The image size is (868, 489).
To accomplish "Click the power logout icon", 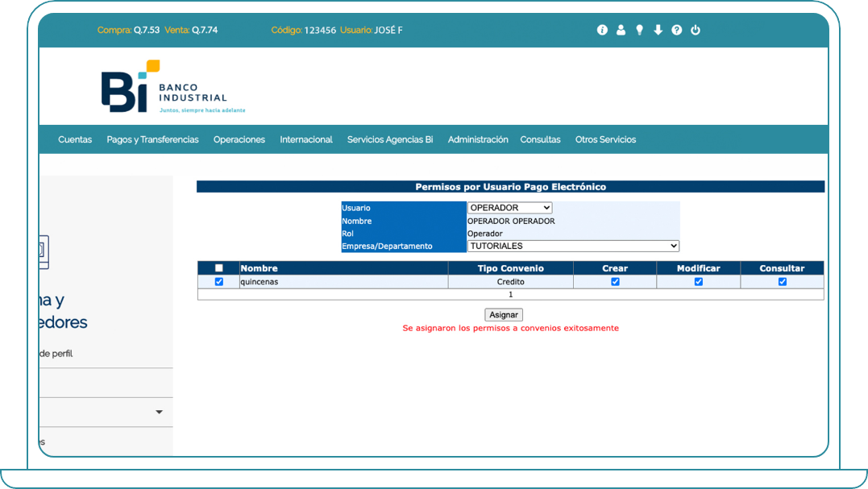I will click(696, 30).
